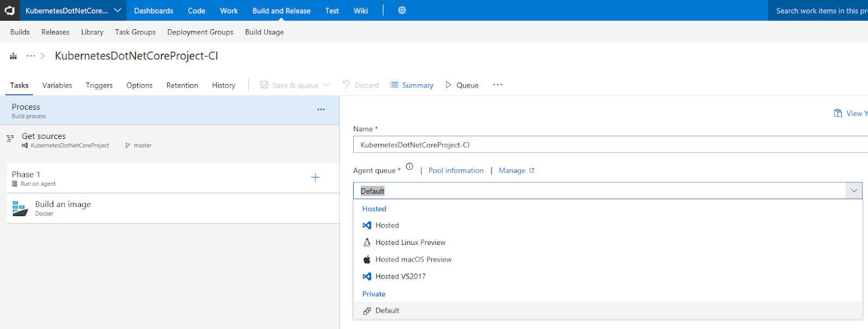Open the Dashboards hub

pyautogui.click(x=154, y=10)
